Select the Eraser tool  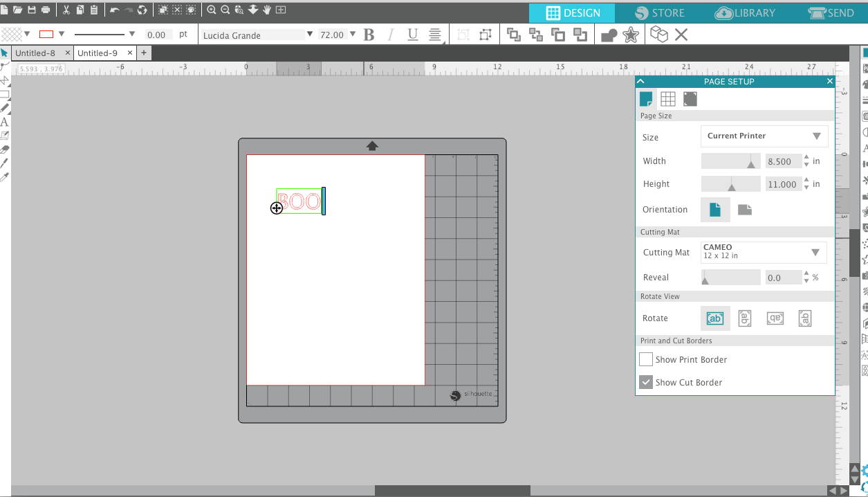click(x=4, y=150)
